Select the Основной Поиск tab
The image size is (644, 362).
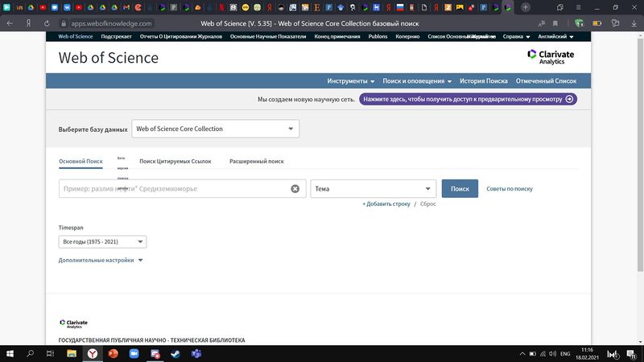pos(80,162)
